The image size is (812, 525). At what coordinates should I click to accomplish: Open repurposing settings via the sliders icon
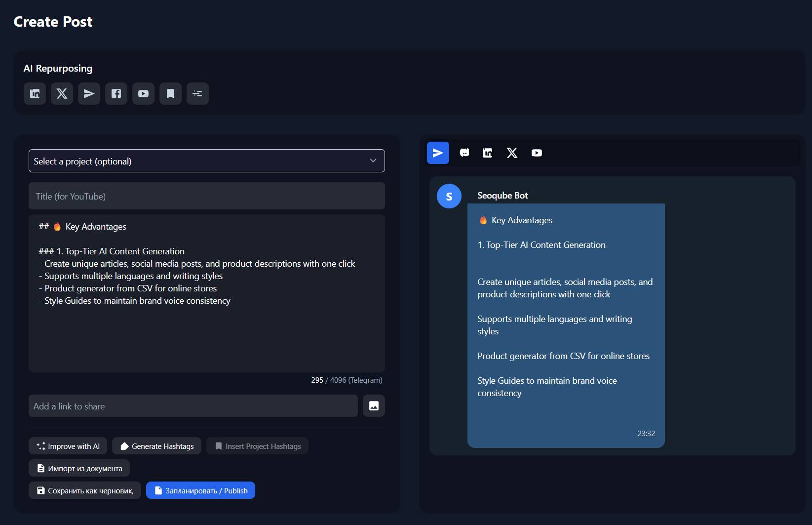(x=197, y=93)
